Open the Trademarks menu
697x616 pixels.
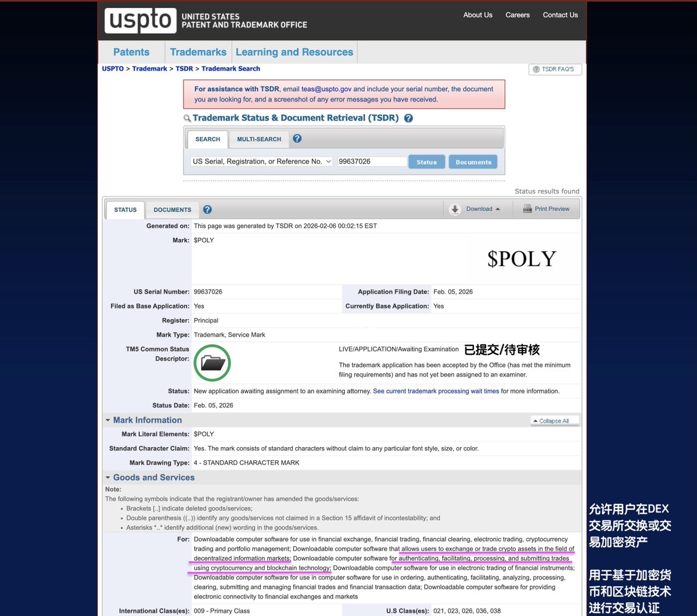[x=198, y=52]
